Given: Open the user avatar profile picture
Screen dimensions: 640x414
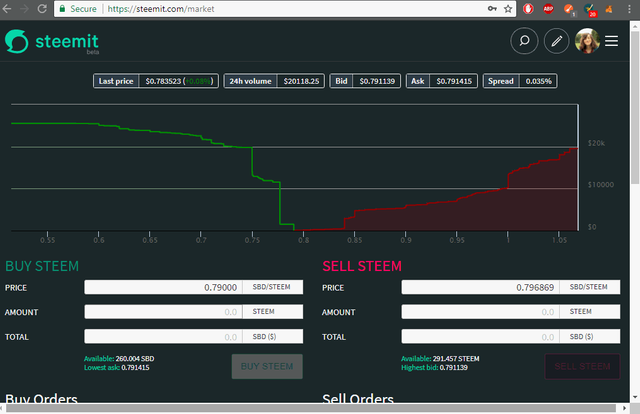Looking at the screenshot, I should [x=587, y=41].
